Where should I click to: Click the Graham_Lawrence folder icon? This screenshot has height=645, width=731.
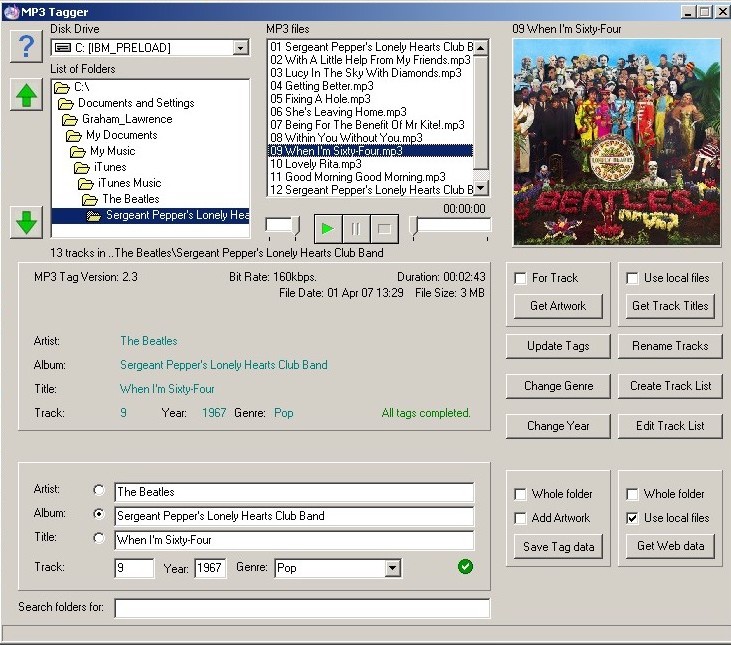pos(69,120)
